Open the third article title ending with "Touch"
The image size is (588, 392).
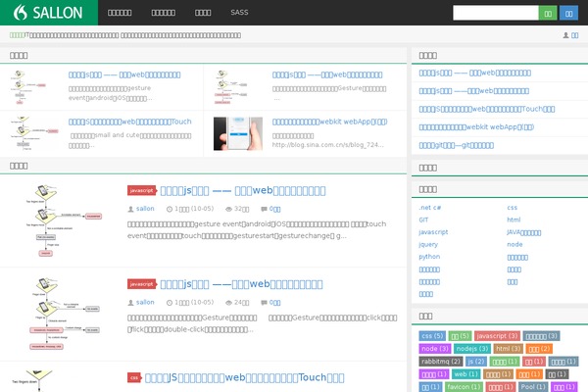tap(244, 377)
